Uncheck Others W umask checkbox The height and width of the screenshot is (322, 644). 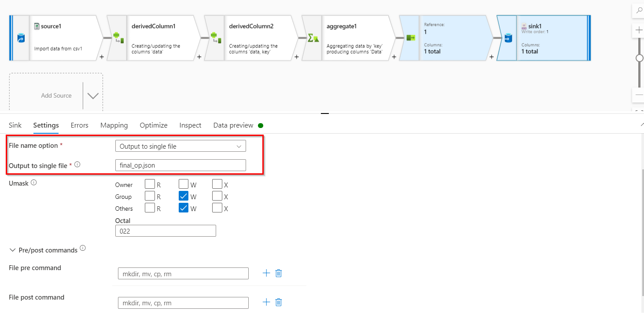point(184,208)
